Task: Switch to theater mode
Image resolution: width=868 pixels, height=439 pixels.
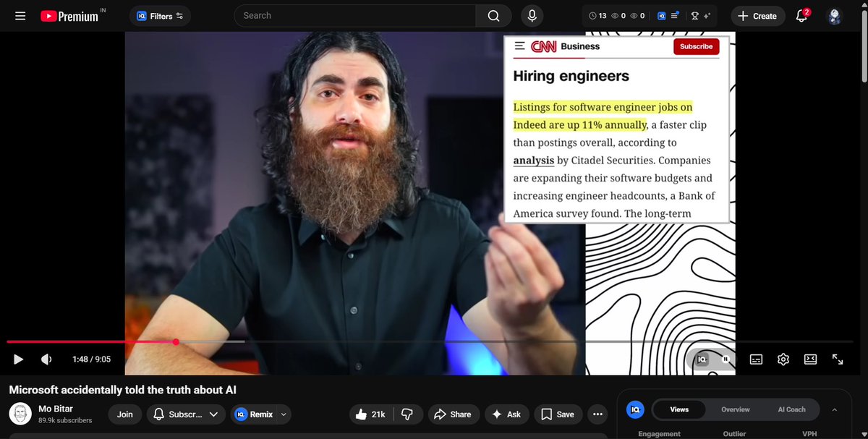Action: (811, 359)
